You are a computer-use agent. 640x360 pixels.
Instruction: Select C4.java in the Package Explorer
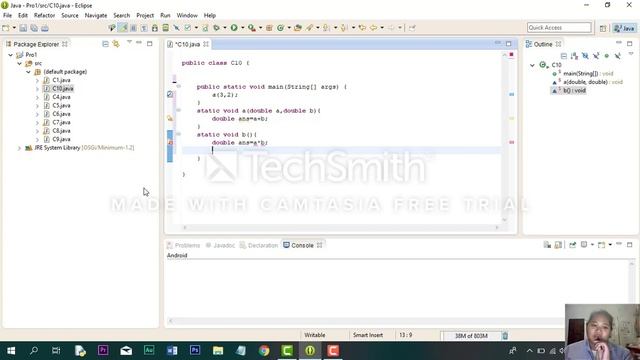[61, 97]
